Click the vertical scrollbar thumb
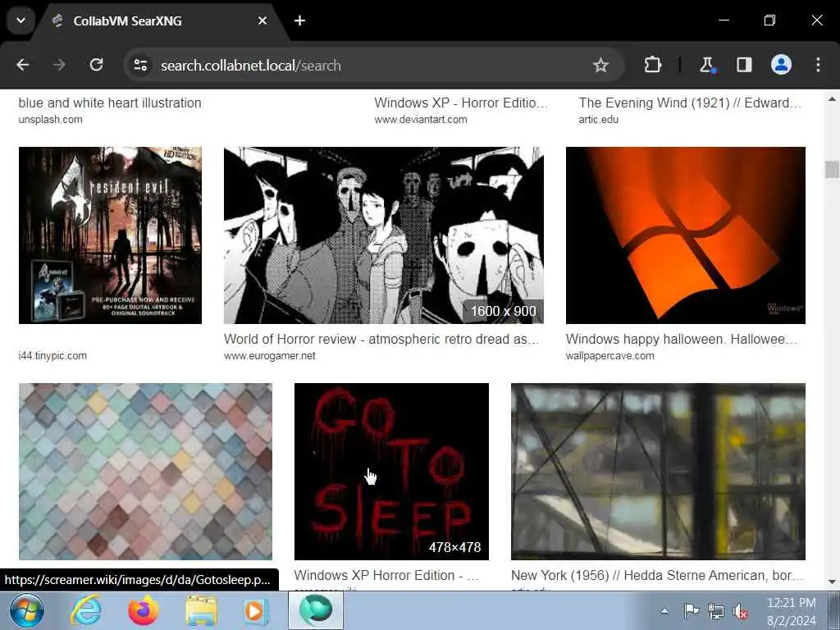The height and width of the screenshot is (630, 840). (x=832, y=169)
